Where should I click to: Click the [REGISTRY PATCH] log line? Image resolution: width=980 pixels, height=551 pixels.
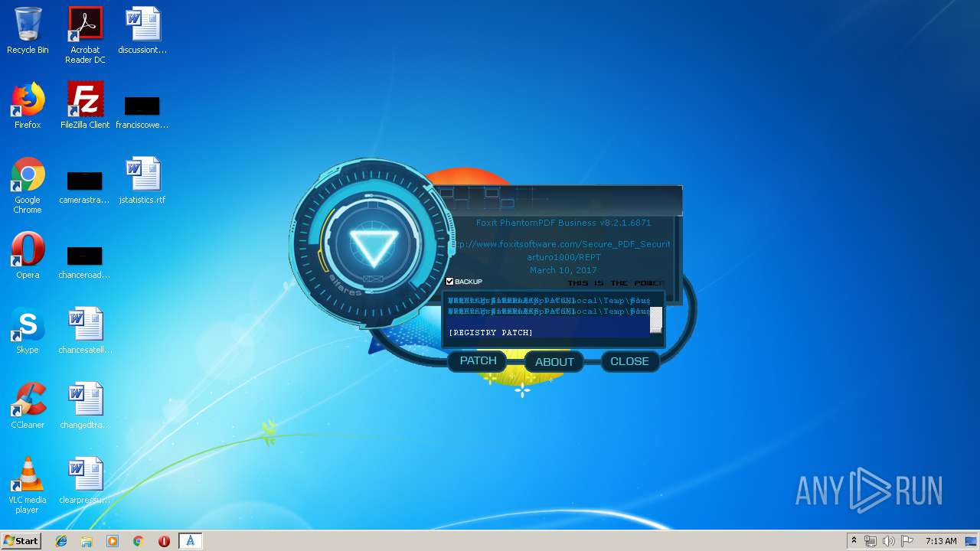click(491, 333)
